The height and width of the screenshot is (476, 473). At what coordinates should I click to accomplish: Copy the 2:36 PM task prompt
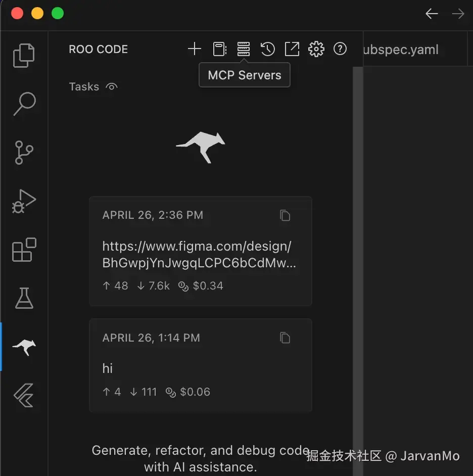[285, 216]
